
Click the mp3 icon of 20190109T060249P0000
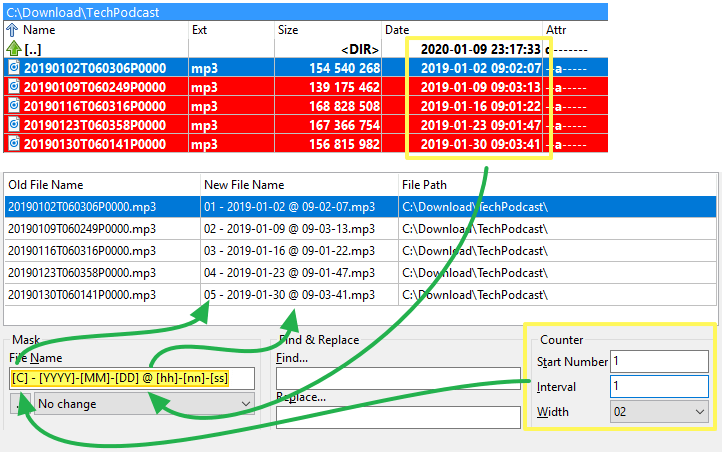(13, 87)
